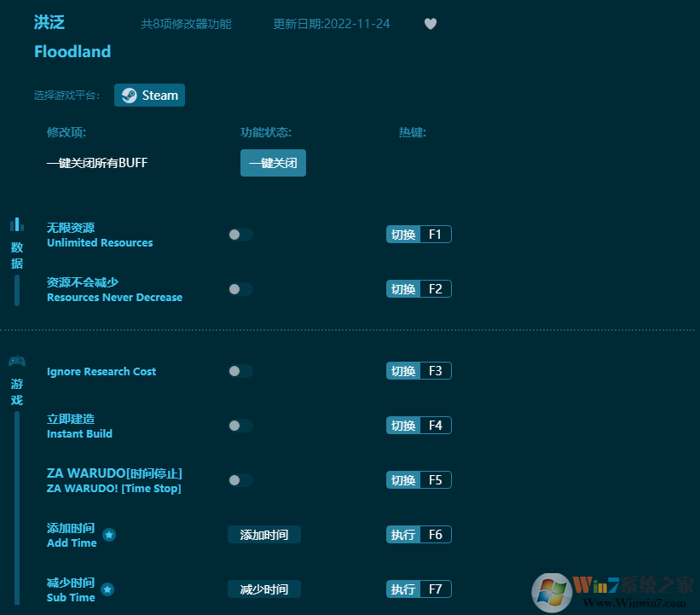Viewport: 700px width, 615px height.
Task: Click the Resources Never Decrease text
Action: (x=115, y=298)
